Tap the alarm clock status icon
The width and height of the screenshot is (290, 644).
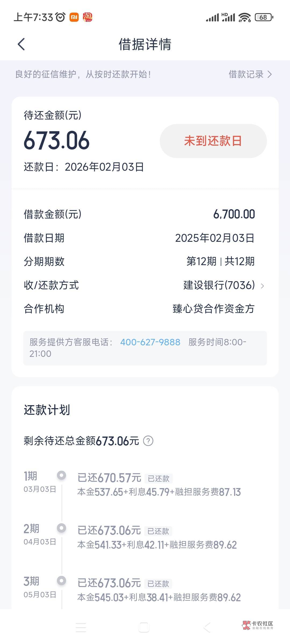(x=60, y=17)
